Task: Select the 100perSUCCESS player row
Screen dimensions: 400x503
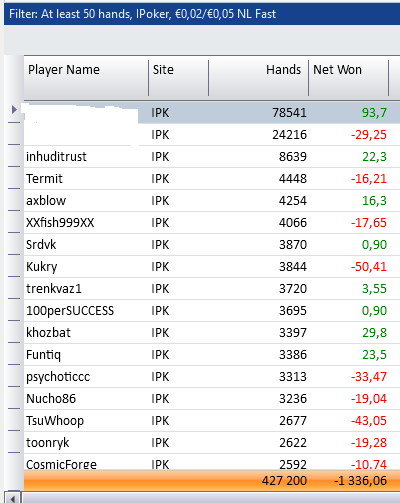Action: [212, 311]
